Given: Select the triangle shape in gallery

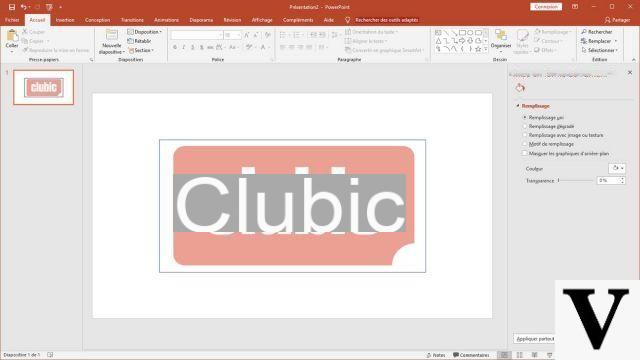Looking at the screenshot, I should (438, 41).
